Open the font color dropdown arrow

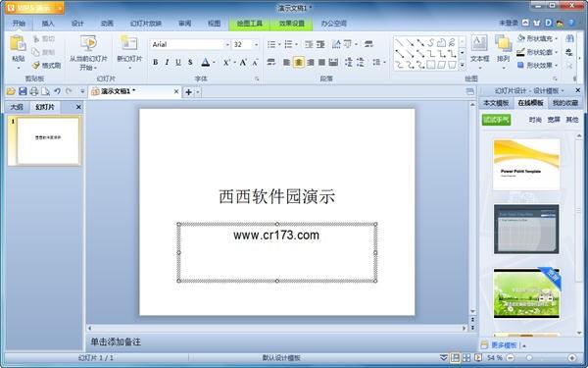pos(214,63)
